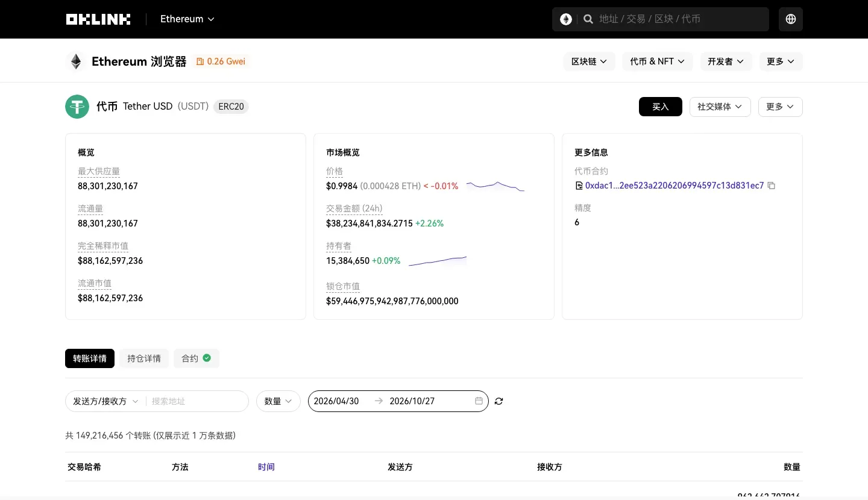Click the start date 2026/04/30
868x500 pixels.
point(336,401)
